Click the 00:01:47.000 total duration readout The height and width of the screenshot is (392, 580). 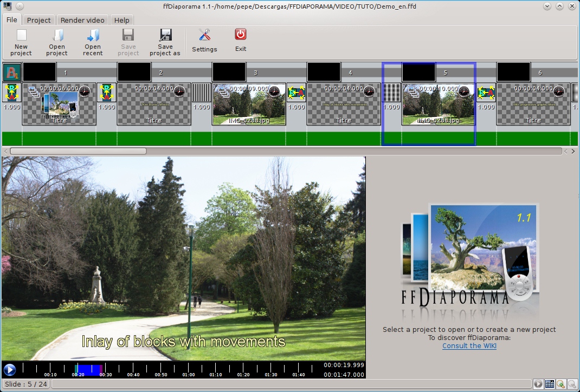[x=344, y=375]
